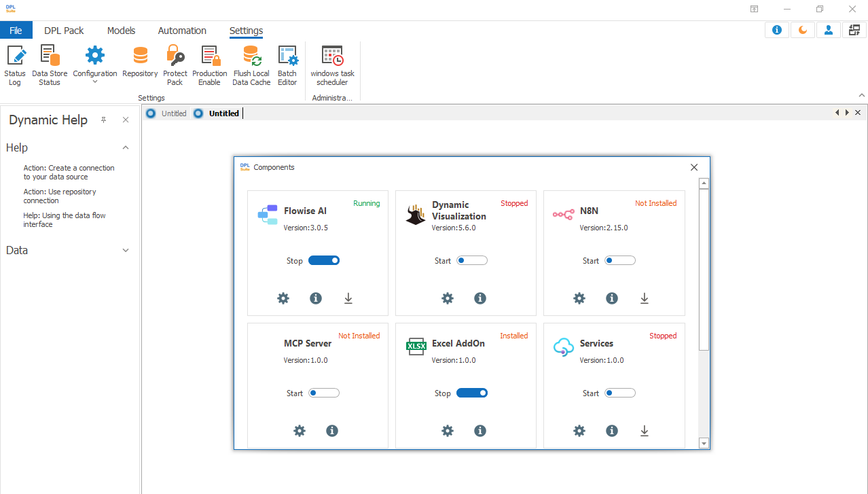Close the Components dialog

click(x=694, y=167)
